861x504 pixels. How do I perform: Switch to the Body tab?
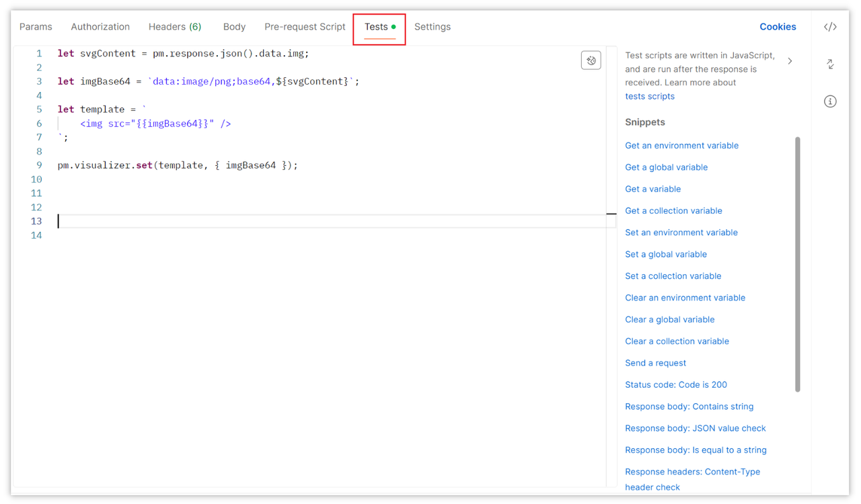[234, 27]
